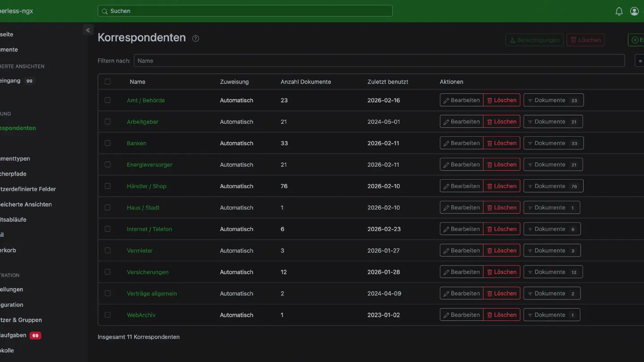Click the help question mark beside Korrespondenten

195,38
